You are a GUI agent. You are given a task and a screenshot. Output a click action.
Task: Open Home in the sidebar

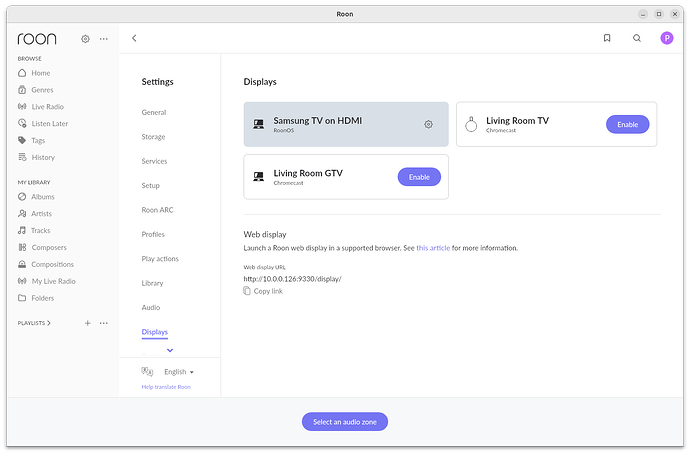(40, 73)
